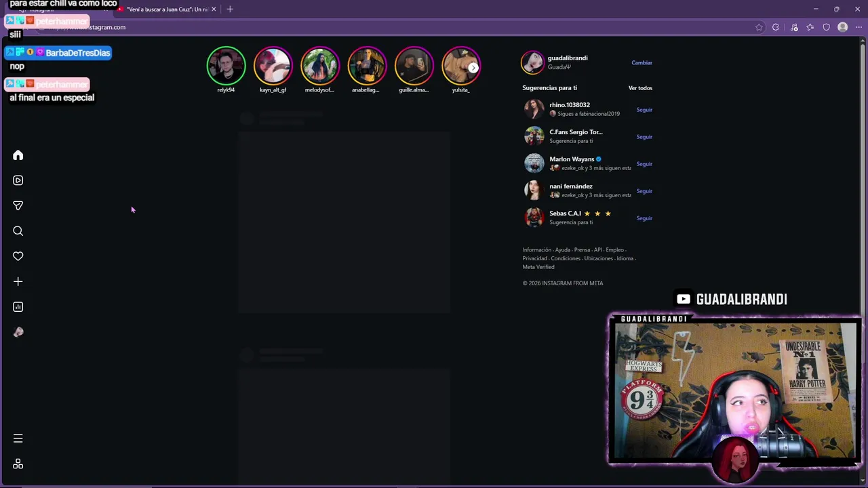The image size is (868, 488).
Task: Open guadalibrandi profile picture
Action: pos(532,62)
